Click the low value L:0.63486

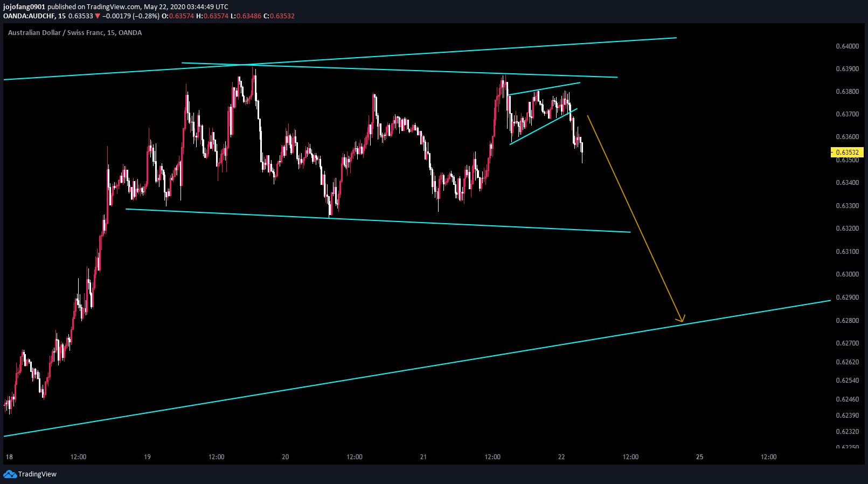click(x=246, y=16)
